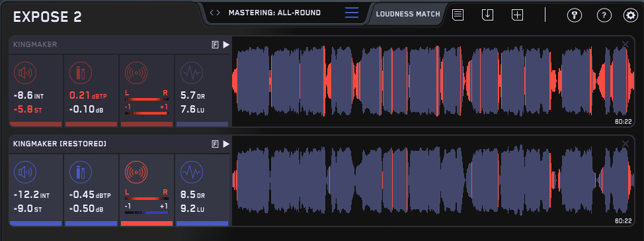Click the -0.45 dBTP true peak value

(89, 195)
